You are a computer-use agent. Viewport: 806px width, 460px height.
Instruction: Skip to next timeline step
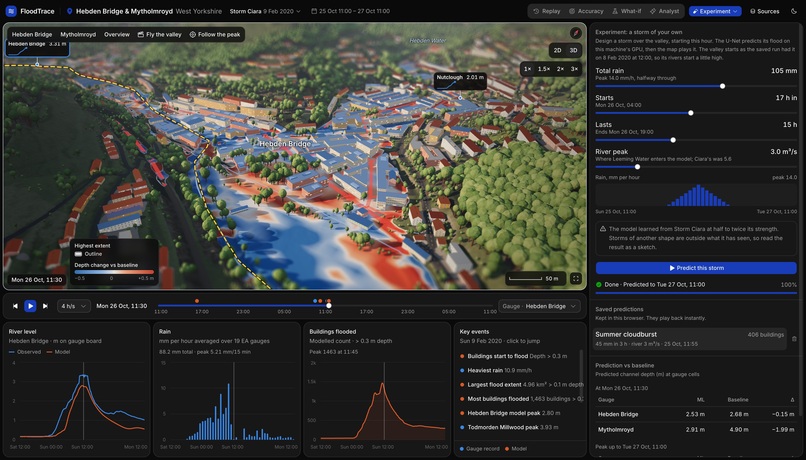tap(45, 306)
